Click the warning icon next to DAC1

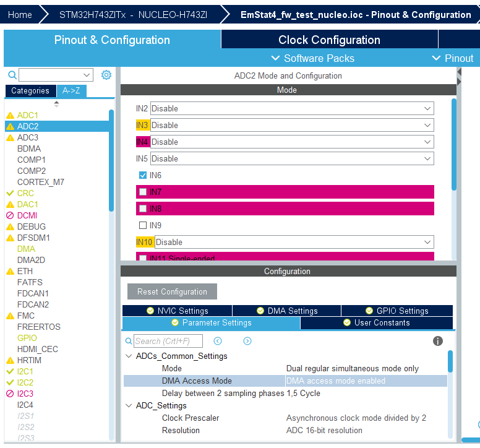[x=10, y=205]
